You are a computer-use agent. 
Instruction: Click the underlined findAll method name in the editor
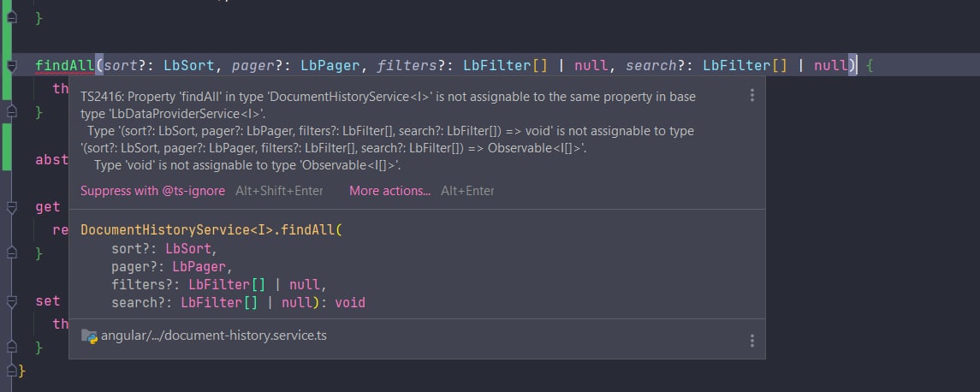(x=64, y=66)
